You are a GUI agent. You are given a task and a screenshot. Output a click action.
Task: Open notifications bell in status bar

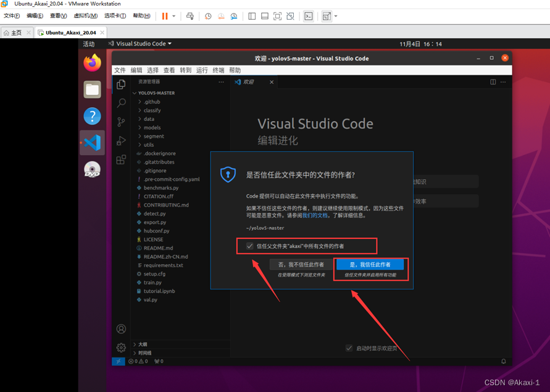[503, 361]
